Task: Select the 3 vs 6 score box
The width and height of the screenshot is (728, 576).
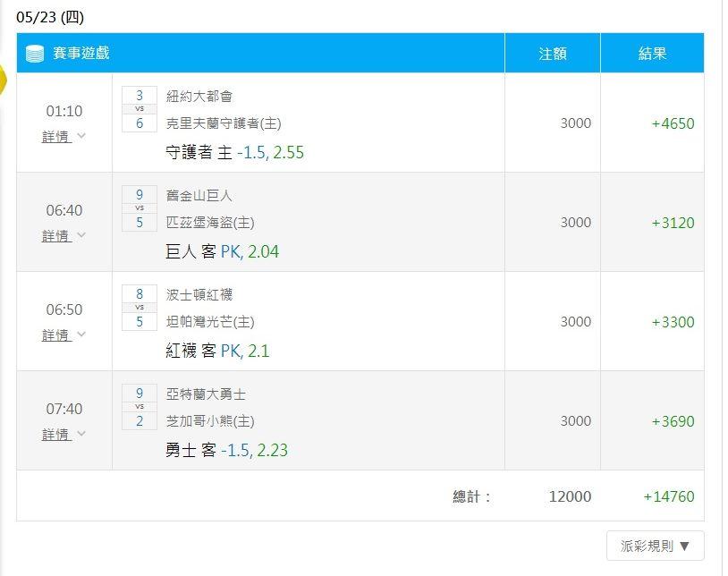Action: coord(140,109)
